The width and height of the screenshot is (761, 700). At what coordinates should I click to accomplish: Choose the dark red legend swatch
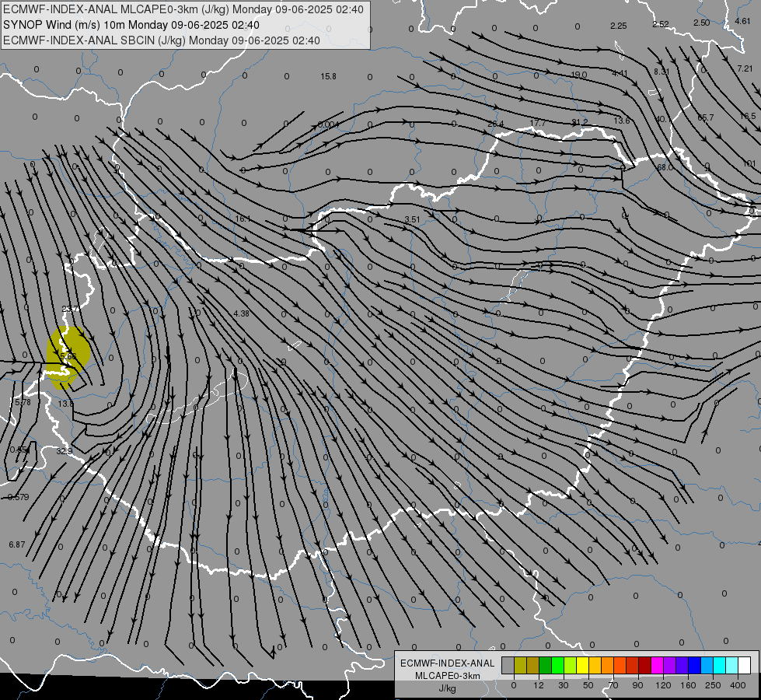(x=645, y=666)
